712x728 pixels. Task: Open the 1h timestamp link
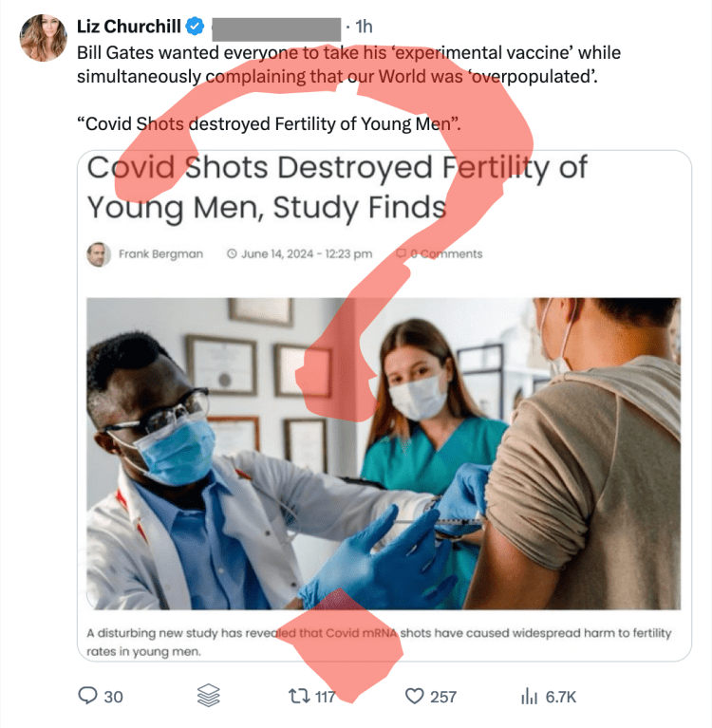click(364, 27)
